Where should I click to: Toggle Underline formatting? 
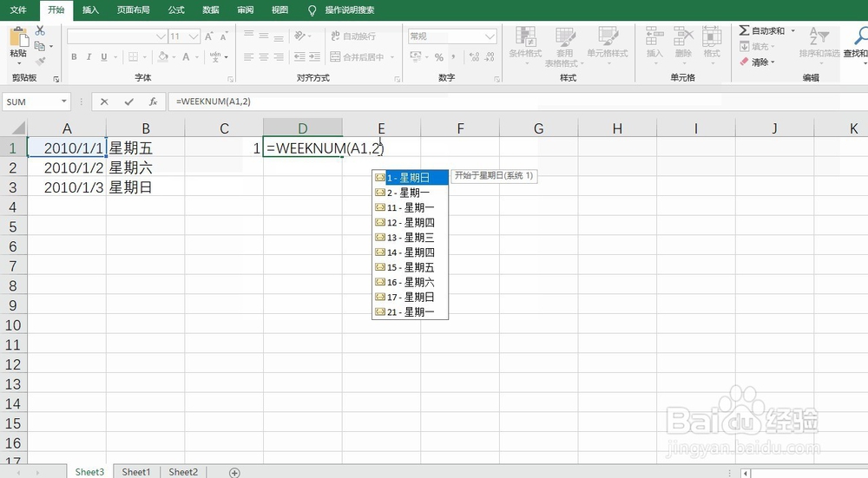[103, 56]
